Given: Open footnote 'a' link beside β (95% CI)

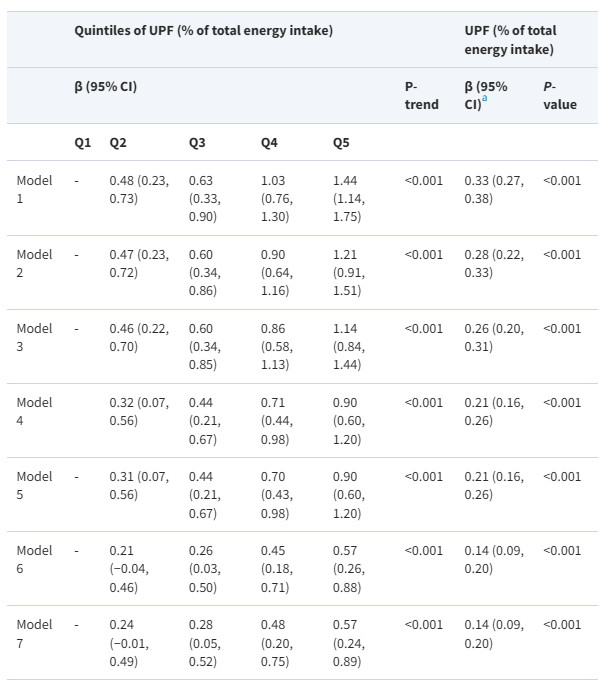Looking at the screenshot, I should click(485, 99).
